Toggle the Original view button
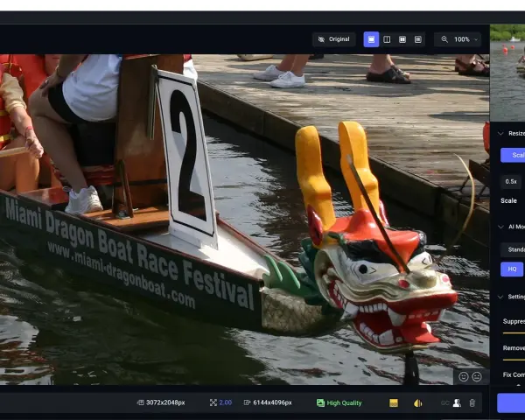 click(334, 39)
